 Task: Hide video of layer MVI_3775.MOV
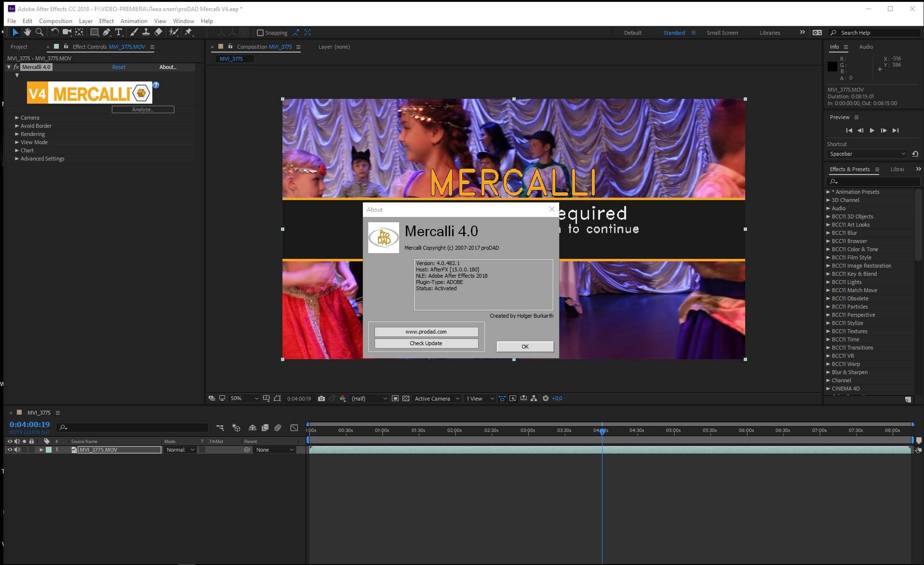tap(10, 450)
